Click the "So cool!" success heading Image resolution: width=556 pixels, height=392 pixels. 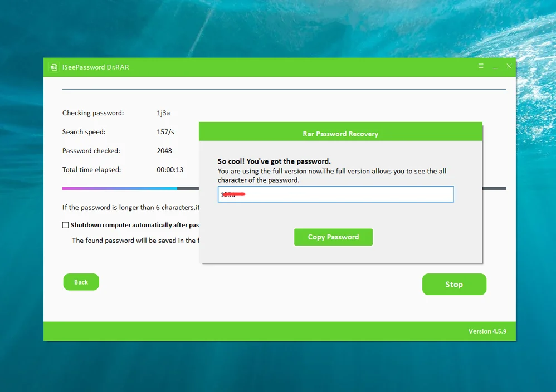pos(274,161)
